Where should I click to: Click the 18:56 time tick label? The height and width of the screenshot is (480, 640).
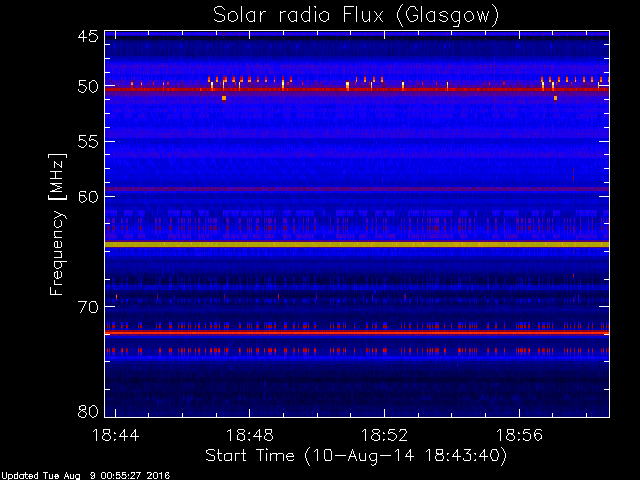pos(519,435)
